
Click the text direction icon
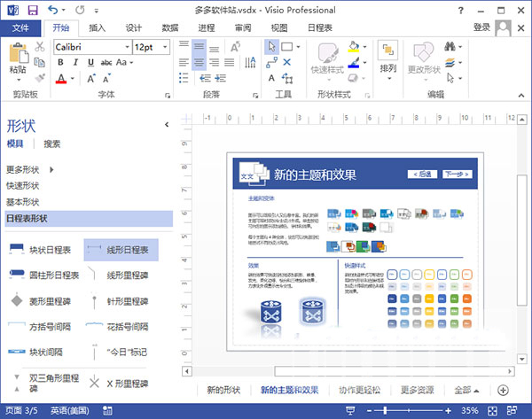click(250, 62)
